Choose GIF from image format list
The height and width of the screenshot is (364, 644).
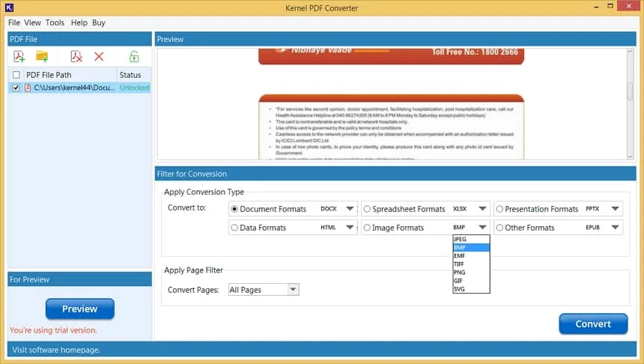tap(471, 281)
